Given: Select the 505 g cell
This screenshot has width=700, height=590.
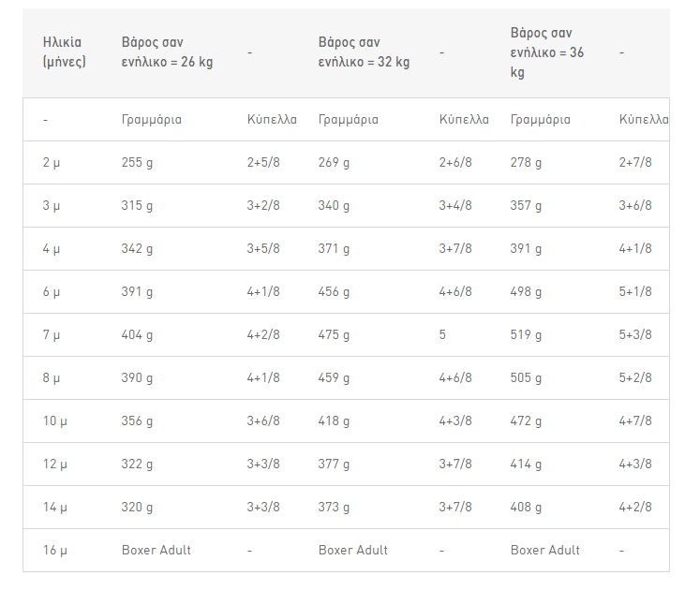Looking at the screenshot, I should (x=526, y=378).
